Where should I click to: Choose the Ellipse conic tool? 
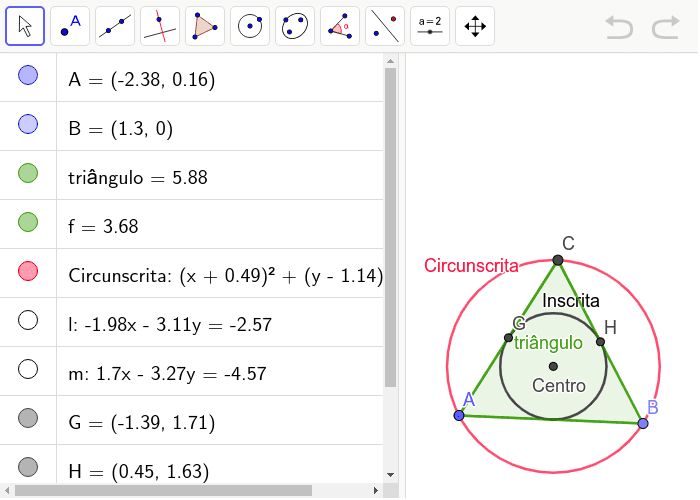click(295, 26)
